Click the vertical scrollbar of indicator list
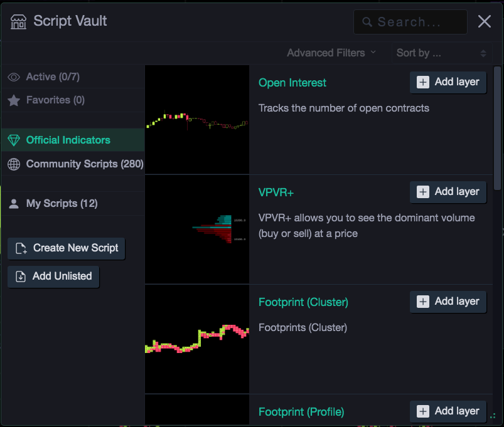Viewport: 504px width, 427px height. [497, 128]
